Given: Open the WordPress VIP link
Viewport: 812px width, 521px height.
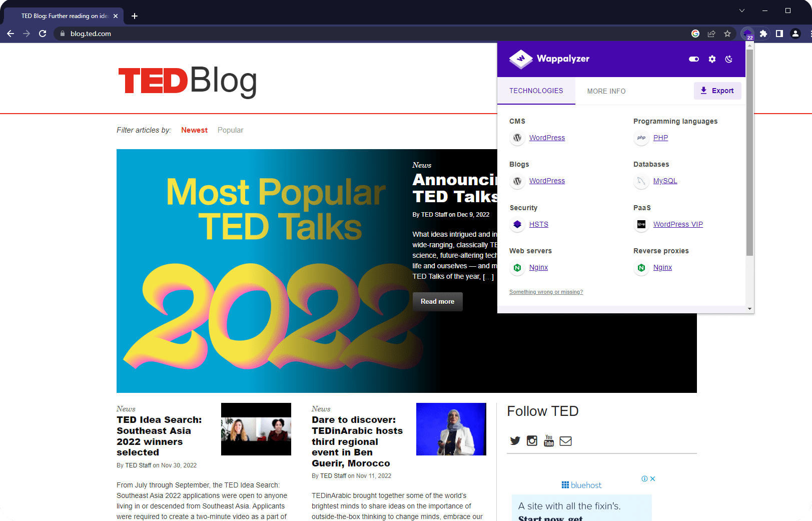Looking at the screenshot, I should tap(678, 224).
